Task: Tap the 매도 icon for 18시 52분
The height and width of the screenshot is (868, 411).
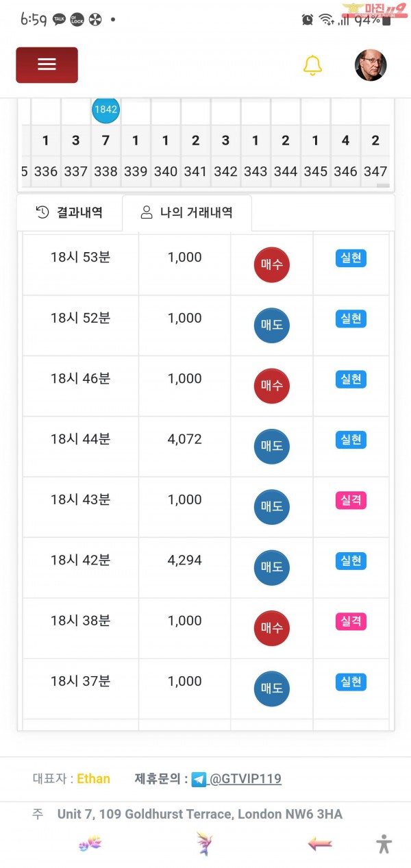Action: pos(272,325)
